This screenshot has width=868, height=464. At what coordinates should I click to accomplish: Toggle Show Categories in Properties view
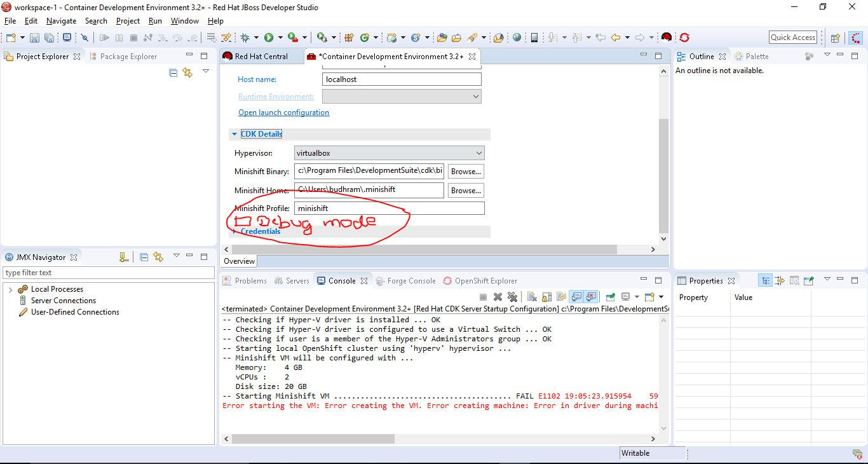pyautogui.click(x=766, y=280)
